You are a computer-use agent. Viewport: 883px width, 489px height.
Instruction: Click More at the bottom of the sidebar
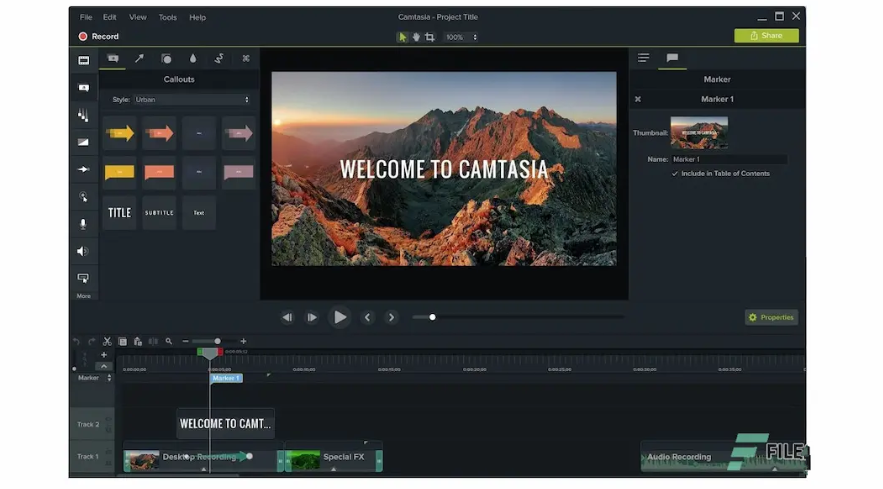click(x=83, y=296)
